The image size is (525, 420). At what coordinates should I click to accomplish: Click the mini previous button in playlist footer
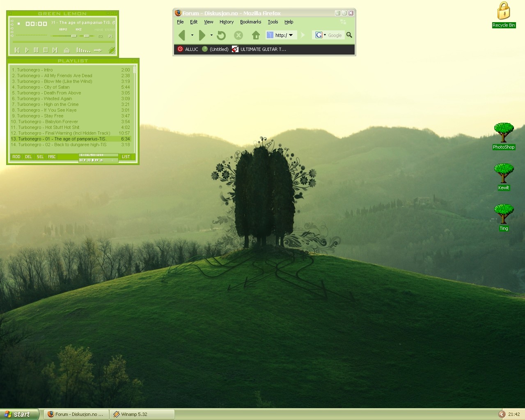pos(81,160)
